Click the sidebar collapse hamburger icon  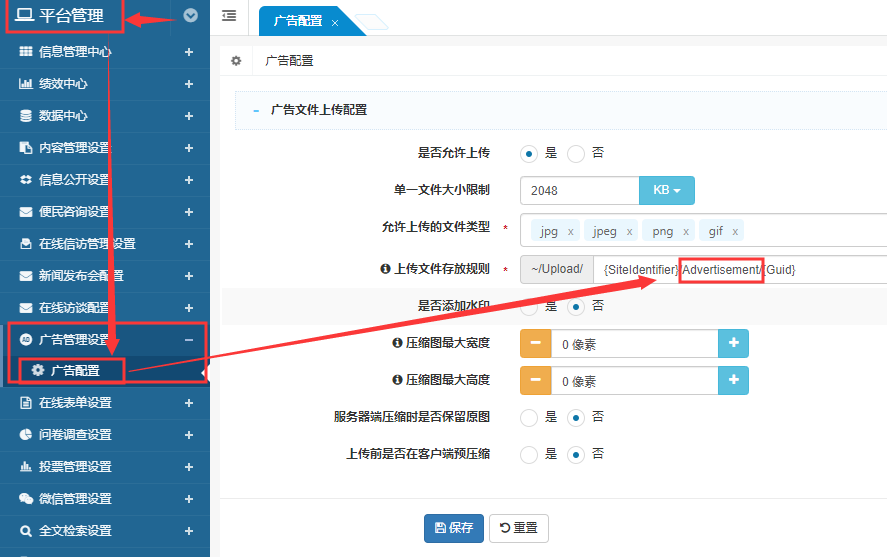click(x=229, y=16)
